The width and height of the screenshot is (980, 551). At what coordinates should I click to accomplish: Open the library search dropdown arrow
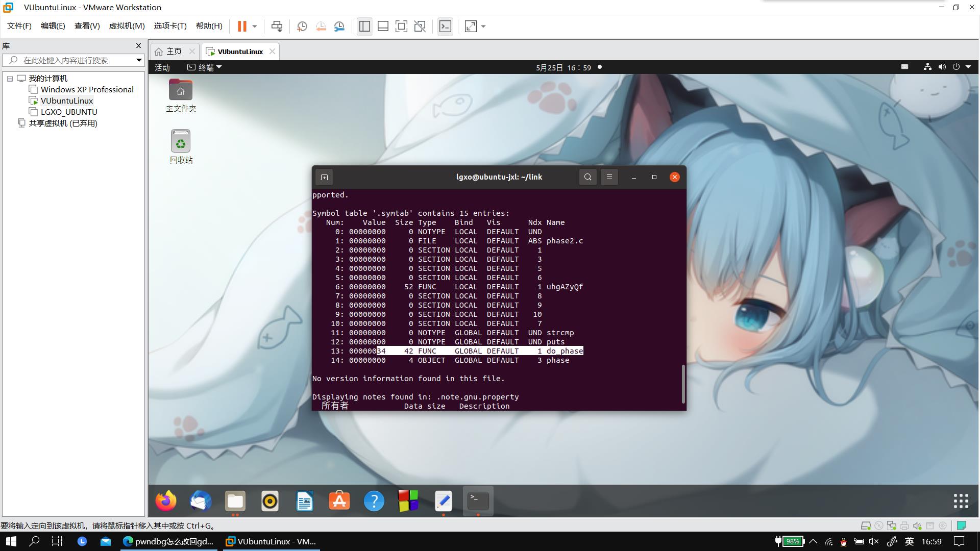(x=138, y=60)
